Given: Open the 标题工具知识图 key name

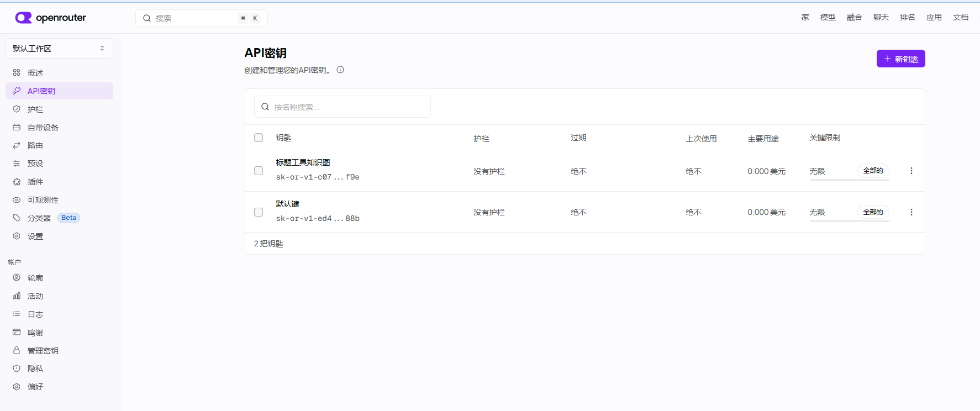Looking at the screenshot, I should (303, 162).
